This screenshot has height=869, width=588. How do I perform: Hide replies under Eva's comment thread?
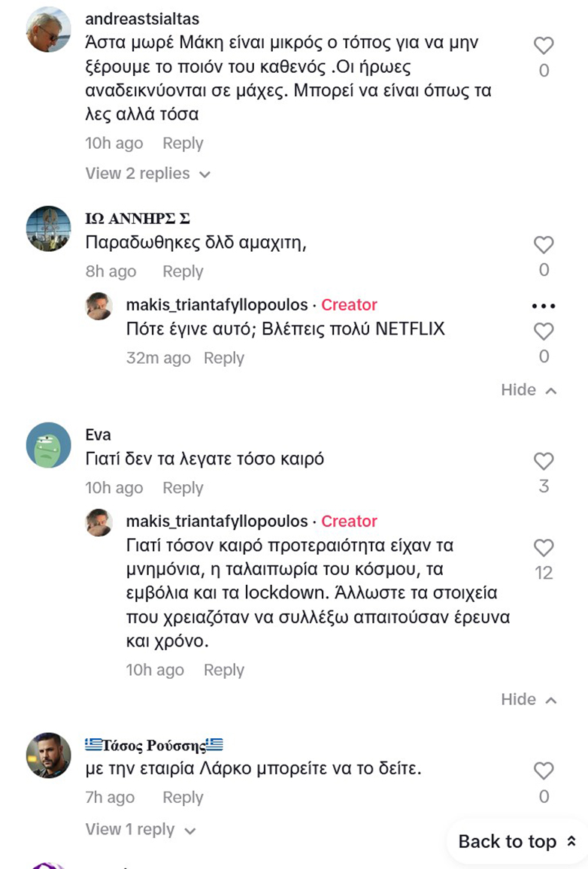click(529, 700)
